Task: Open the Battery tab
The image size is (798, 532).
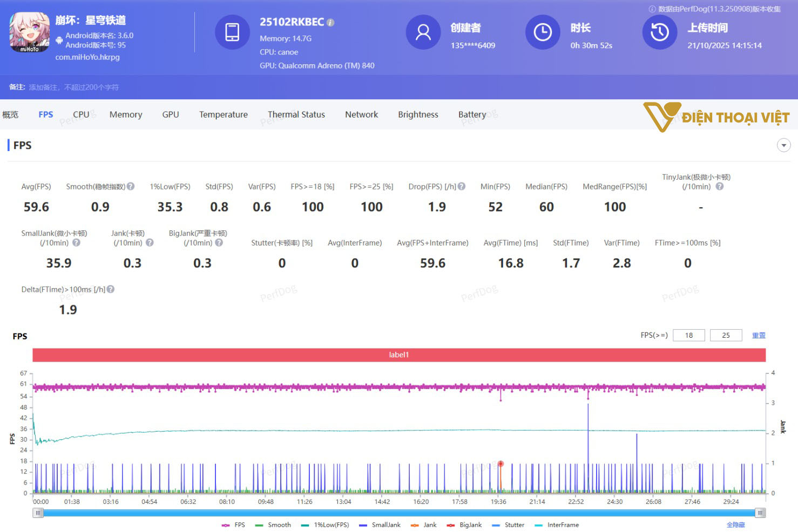Action: [x=472, y=114]
